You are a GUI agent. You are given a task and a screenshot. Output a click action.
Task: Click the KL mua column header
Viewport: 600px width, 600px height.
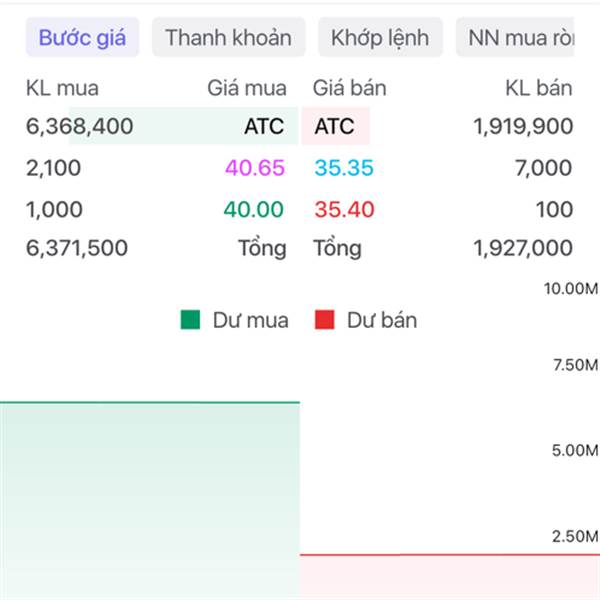tap(62, 88)
